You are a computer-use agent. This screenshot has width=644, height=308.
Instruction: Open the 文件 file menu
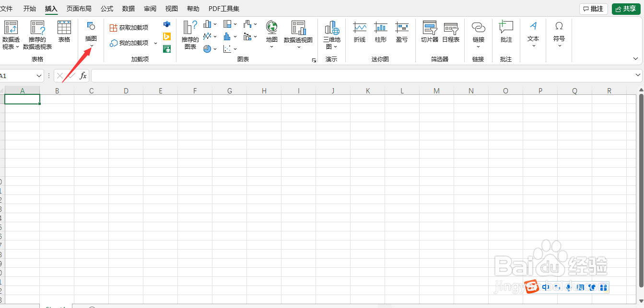pos(6,9)
